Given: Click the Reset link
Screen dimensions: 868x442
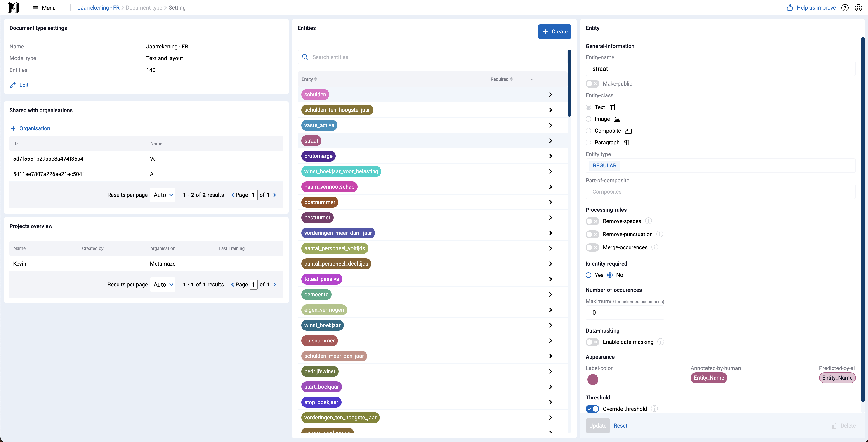Looking at the screenshot, I should pos(620,426).
